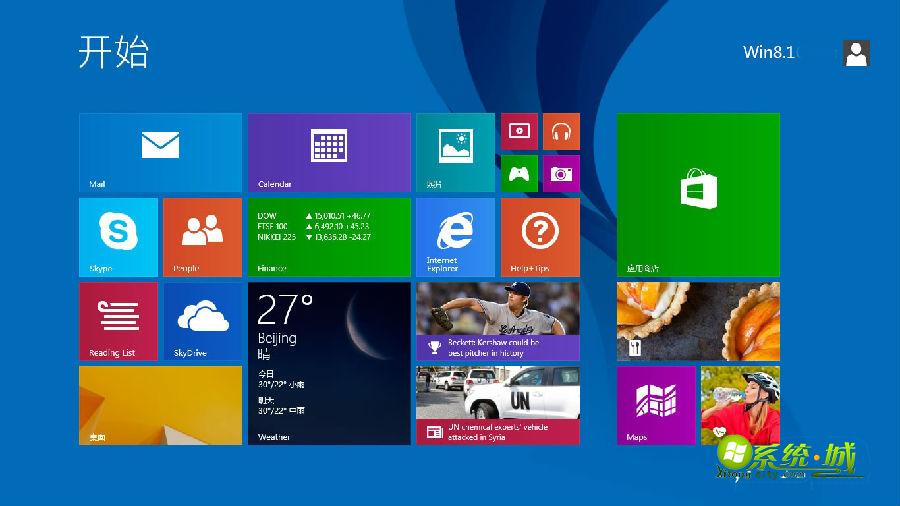Click the user account avatar

pyautogui.click(x=856, y=53)
